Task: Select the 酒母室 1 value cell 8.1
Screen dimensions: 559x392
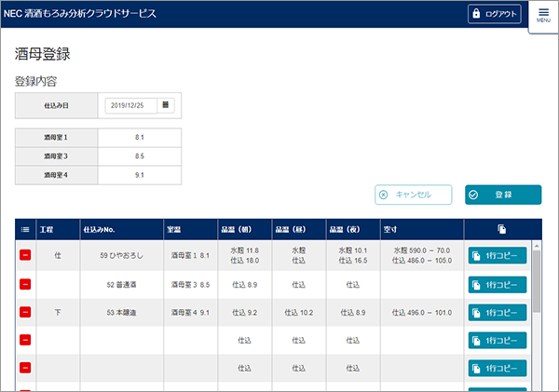Action: [139, 138]
